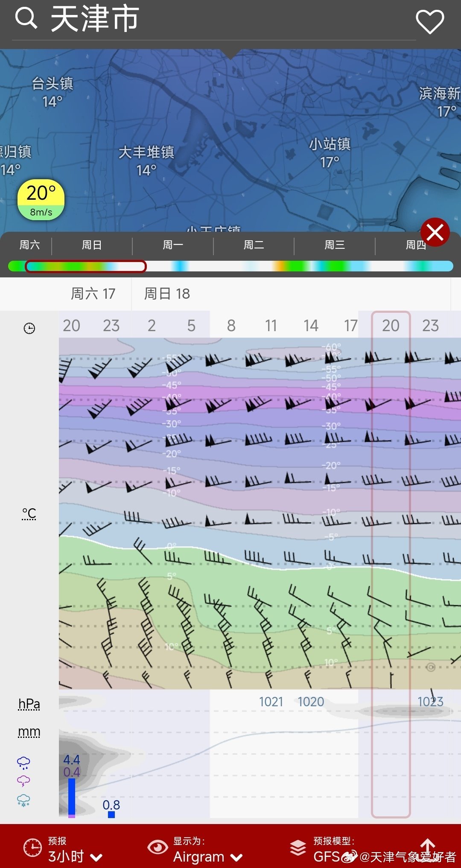This screenshot has width=461, height=868.
Task: Tap the 天津市 location name
Action: click(95, 19)
